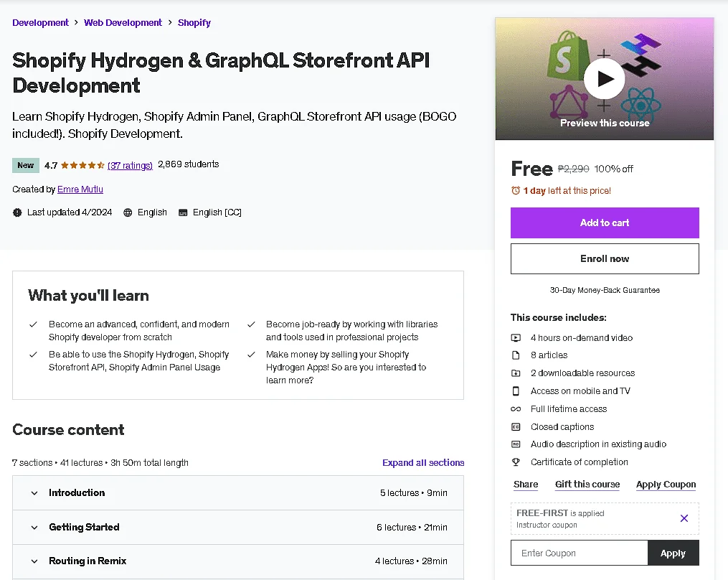Click the Apply button next to coupon field
Image resolution: width=728 pixels, height=580 pixels.
[673, 553]
